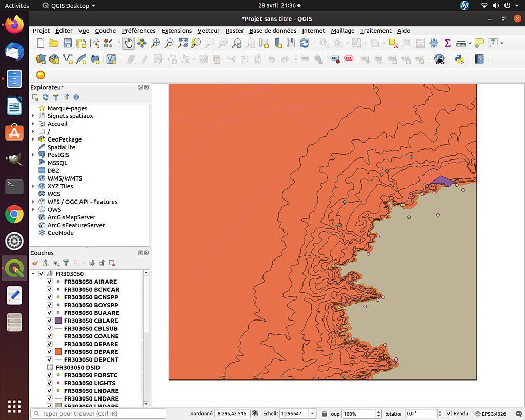This screenshot has width=525, height=420.
Task: Deselect features from all layers
Action: click(x=394, y=43)
